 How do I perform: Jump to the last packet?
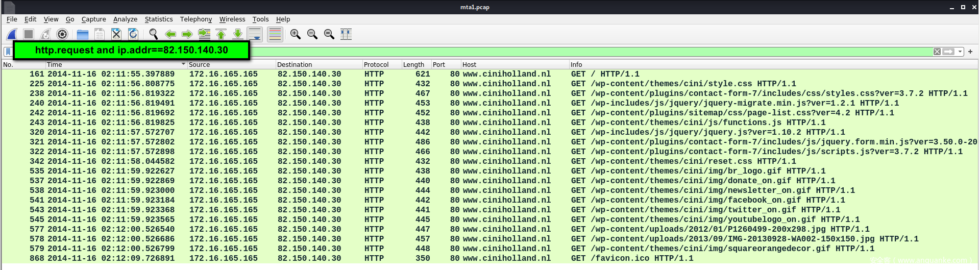238,34
